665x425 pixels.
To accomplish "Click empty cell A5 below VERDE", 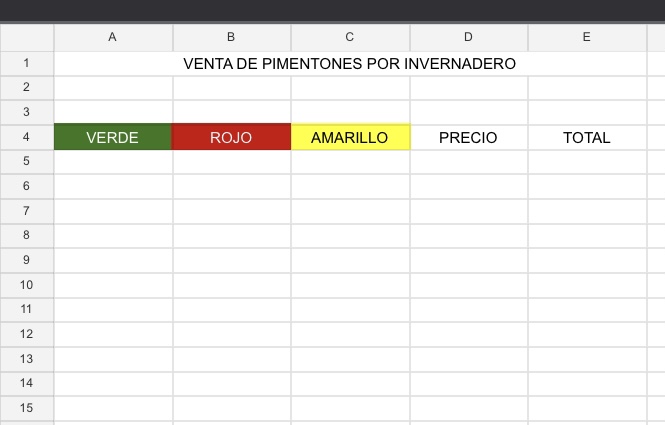I will [113, 161].
